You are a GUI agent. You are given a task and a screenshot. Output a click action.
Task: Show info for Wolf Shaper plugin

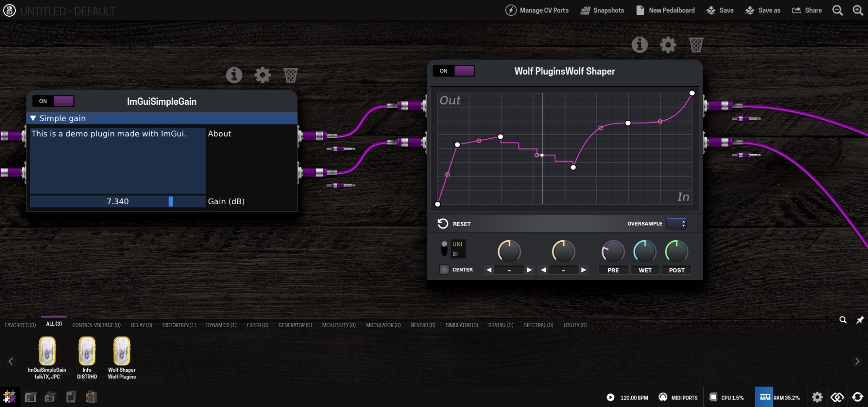pos(640,45)
